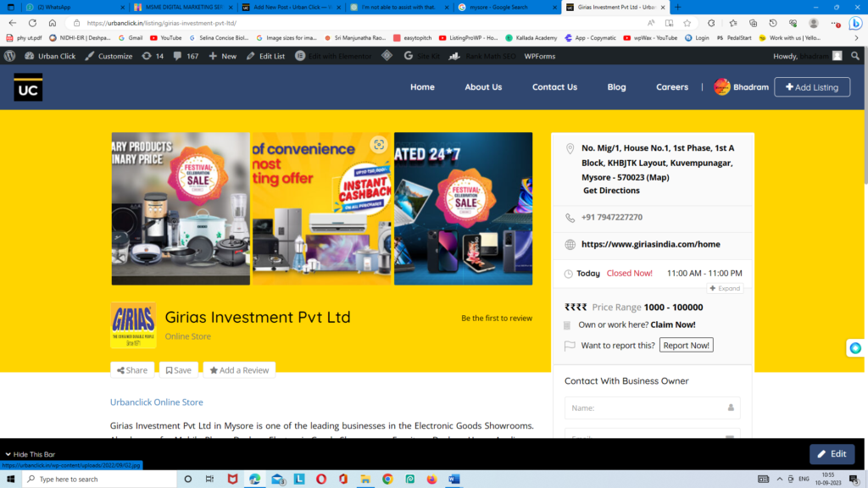Image resolution: width=868 pixels, height=488 pixels.
Task: Open the Howdy, bhadram account menu
Action: 808,56
